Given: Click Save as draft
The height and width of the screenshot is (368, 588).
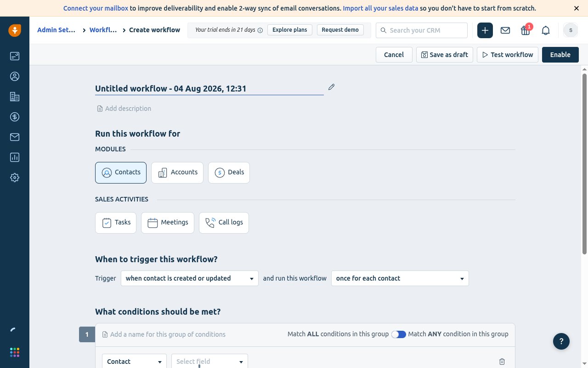Looking at the screenshot, I should [x=444, y=55].
